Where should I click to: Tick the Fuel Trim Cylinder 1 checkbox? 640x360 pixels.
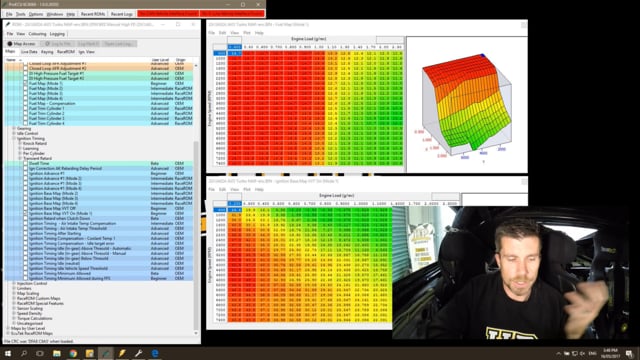25,108
